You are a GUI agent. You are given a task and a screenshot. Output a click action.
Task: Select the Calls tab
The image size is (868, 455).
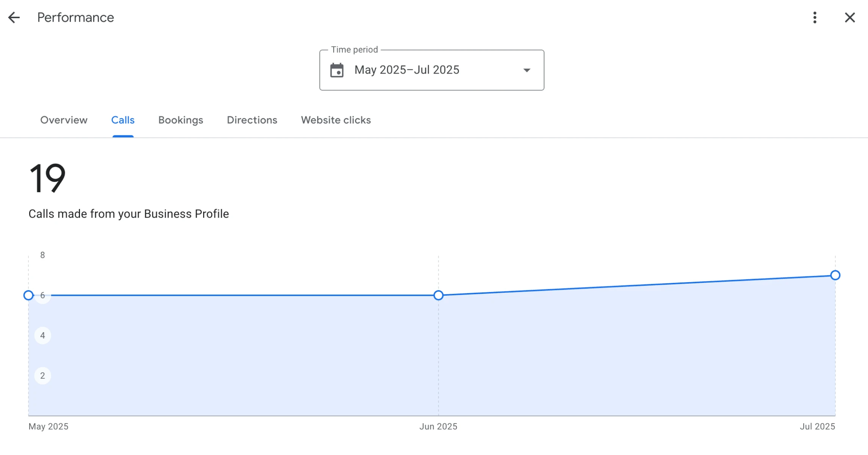click(x=123, y=120)
